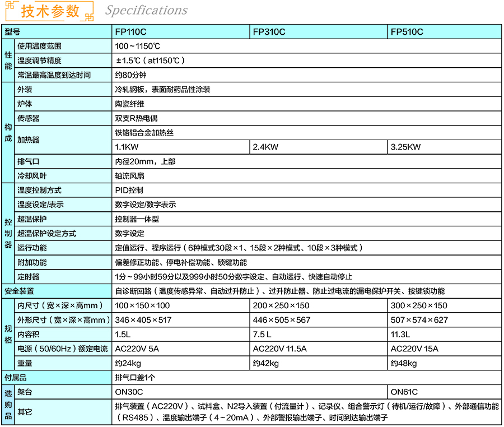504x427 pixels.
Task: Click the Specifications heading text
Action: [x=146, y=11]
